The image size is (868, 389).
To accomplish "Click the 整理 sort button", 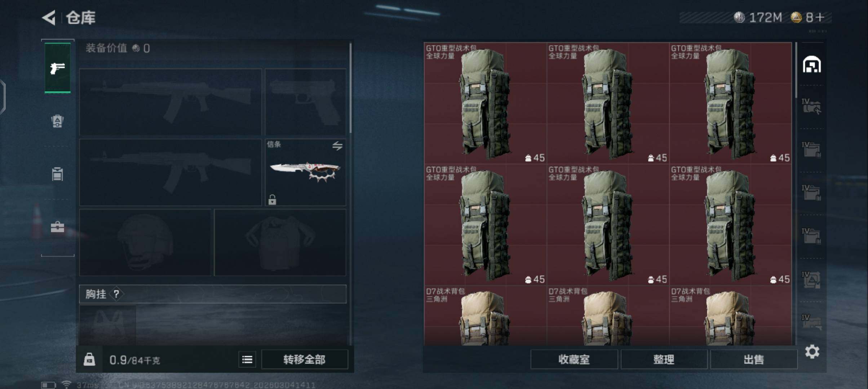I will pyautogui.click(x=664, y=359).
